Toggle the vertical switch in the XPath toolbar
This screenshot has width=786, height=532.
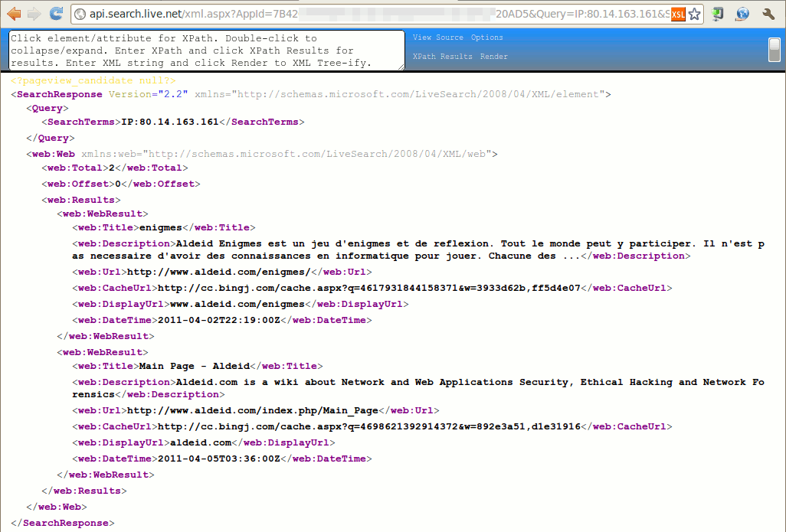click(x=775, y=50)
